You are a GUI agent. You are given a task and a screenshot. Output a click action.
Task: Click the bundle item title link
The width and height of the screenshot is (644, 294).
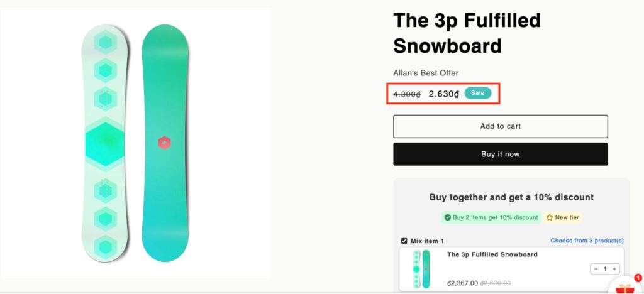(492, 254)
